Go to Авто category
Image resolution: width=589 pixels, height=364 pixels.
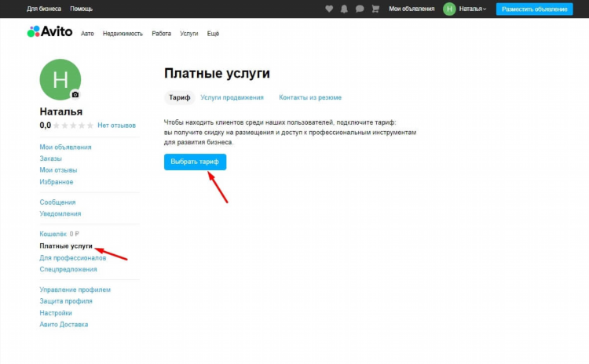click(87, 34)
